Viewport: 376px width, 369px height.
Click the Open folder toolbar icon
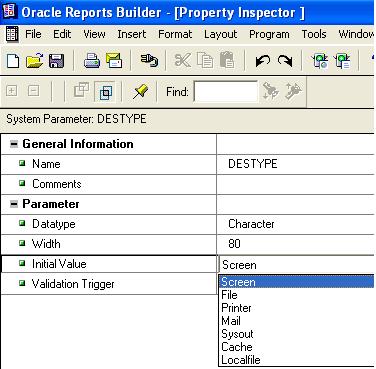click(x=35, y=61)
